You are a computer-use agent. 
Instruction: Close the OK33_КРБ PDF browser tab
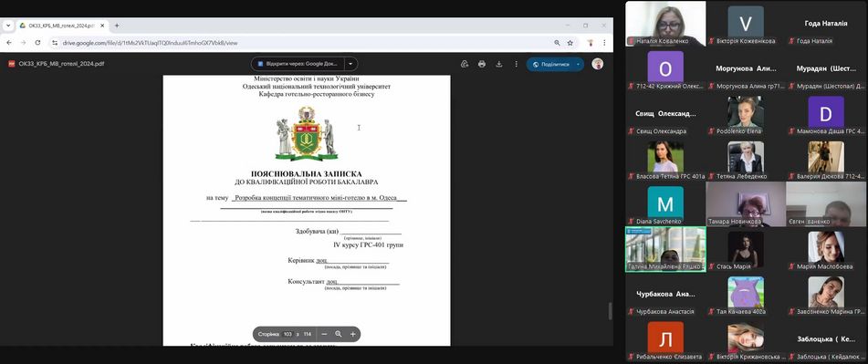click(102, 26)
